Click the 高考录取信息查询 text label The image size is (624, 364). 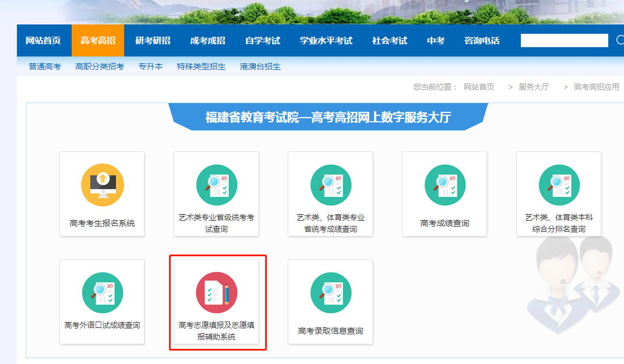330,331
